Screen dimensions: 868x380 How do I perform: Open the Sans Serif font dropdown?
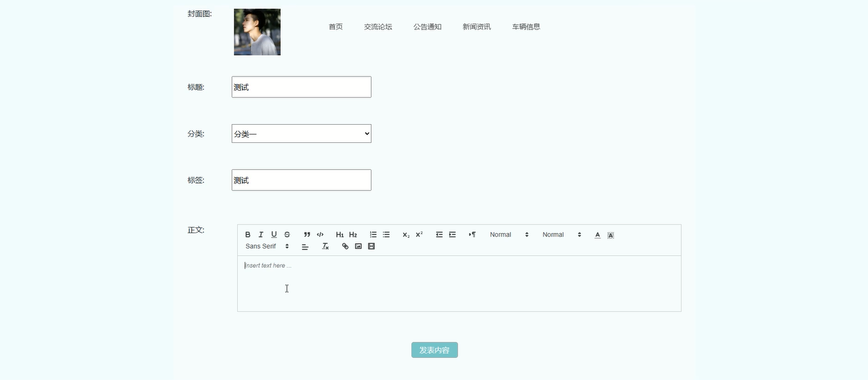pos(267,246)
